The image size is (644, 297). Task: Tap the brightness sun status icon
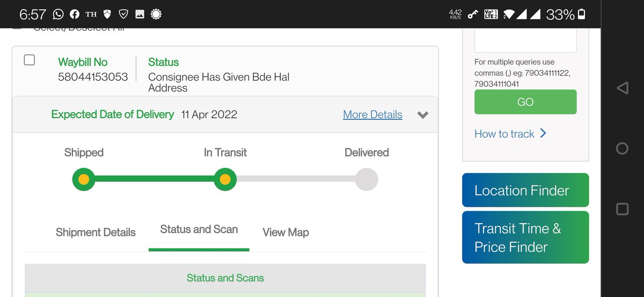click(x=156, y=14)
